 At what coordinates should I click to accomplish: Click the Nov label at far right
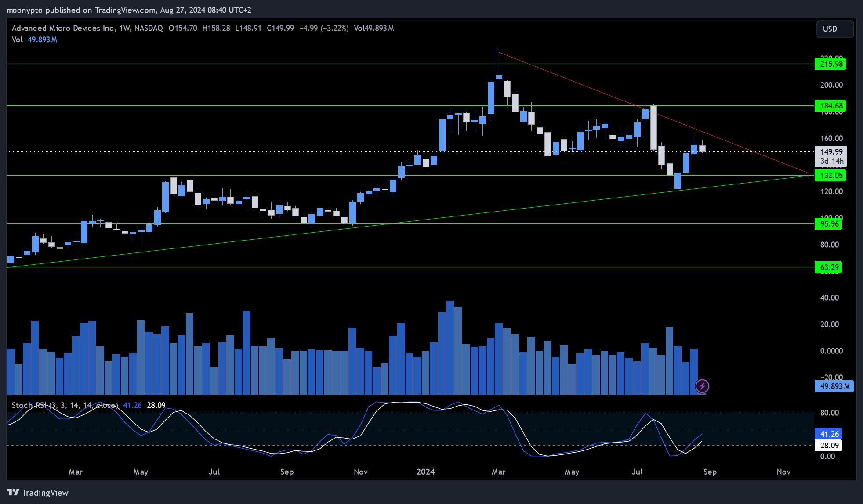coord(783,472)
